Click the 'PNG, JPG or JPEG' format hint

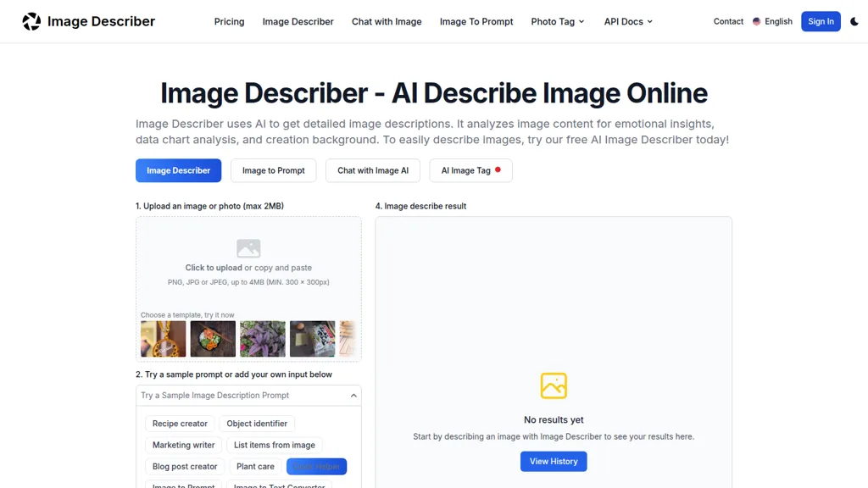pos(248,282)
